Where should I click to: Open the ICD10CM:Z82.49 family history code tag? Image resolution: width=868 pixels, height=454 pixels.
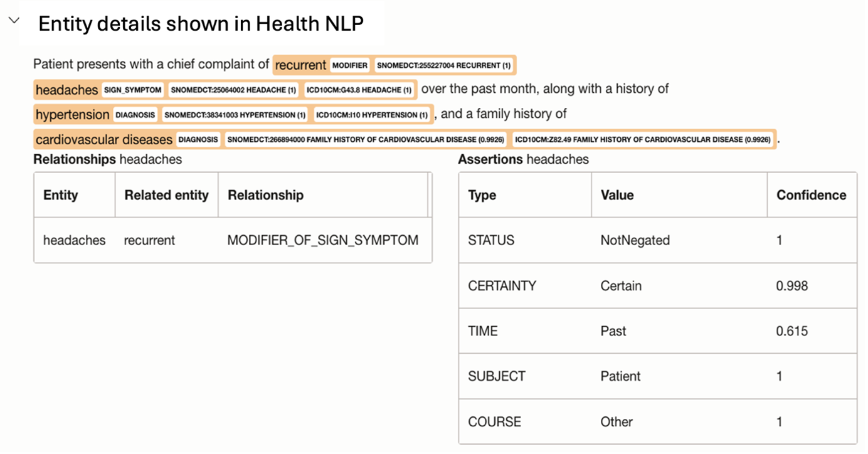[643, 139]
